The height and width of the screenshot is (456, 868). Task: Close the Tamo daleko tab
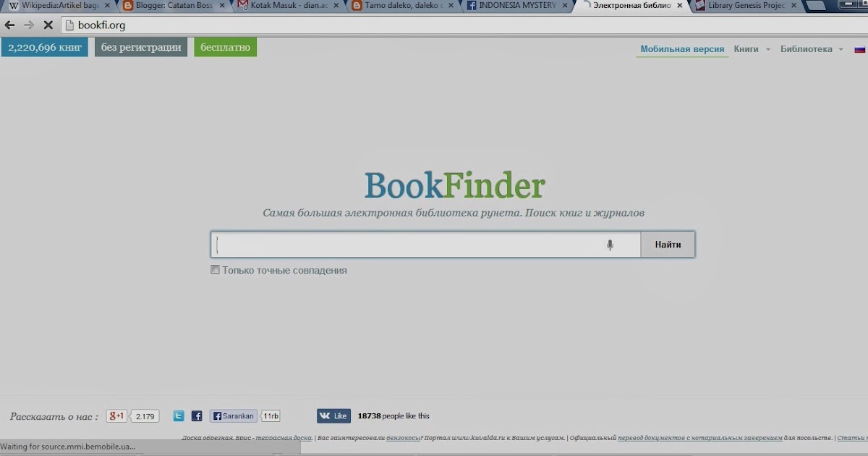(x=450, y=6)
